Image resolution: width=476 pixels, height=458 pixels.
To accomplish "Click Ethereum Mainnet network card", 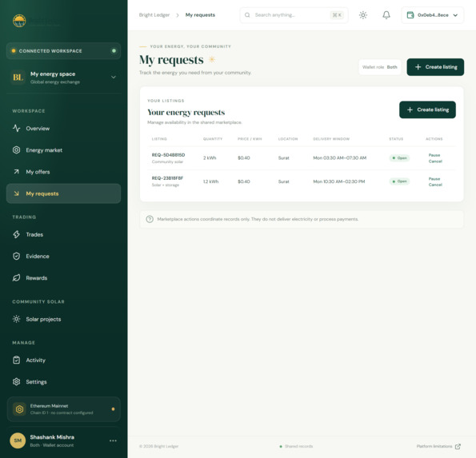I will [63, 409].
